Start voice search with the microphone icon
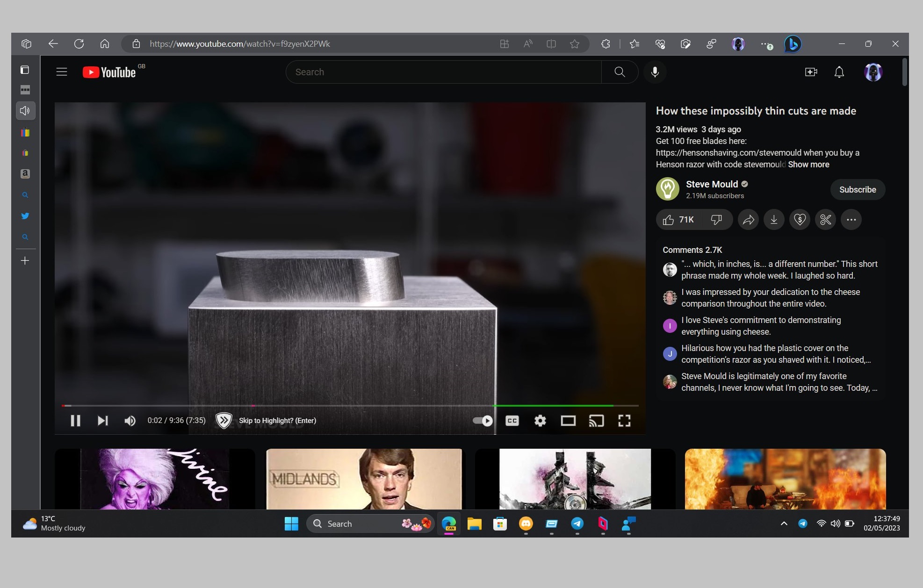Image resolution: width=923 pixels, height=588 pixels. click(655, 72)
